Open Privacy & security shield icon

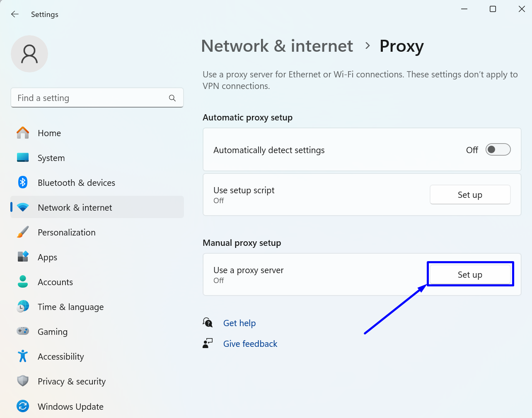click(x=23, y=381)
